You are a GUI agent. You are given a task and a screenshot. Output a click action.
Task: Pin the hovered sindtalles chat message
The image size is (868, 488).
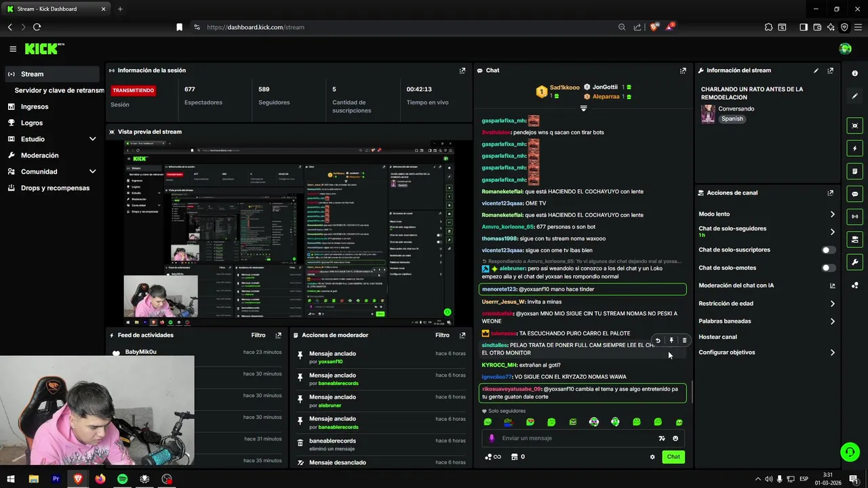[671, 341]
